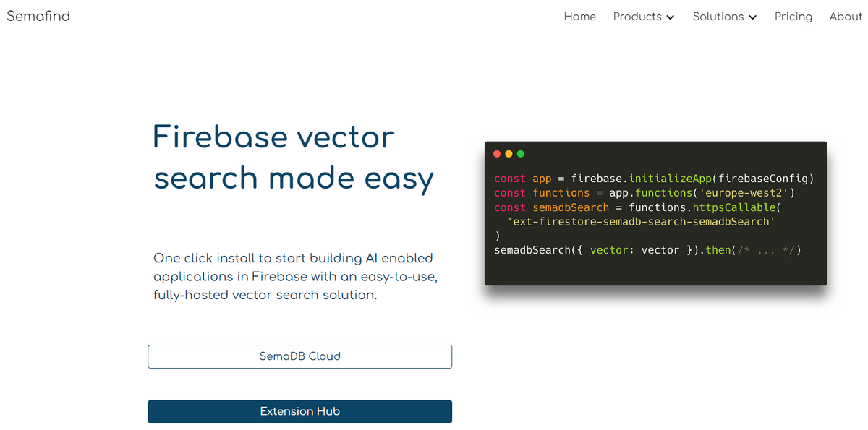The width and height of the screenshot is (868, 430).
Task: Open the Extension Hub
Action: (x=299, y=411)
